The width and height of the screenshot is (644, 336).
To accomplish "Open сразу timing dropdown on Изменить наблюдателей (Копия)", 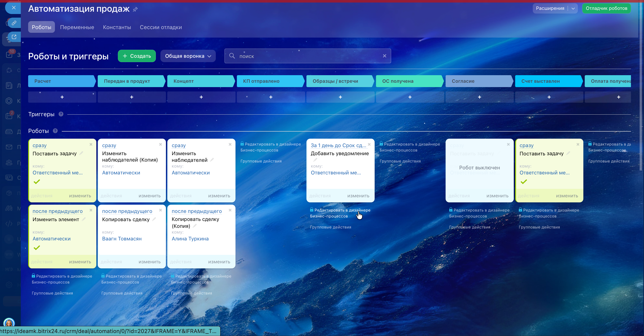I will point(109,146).
